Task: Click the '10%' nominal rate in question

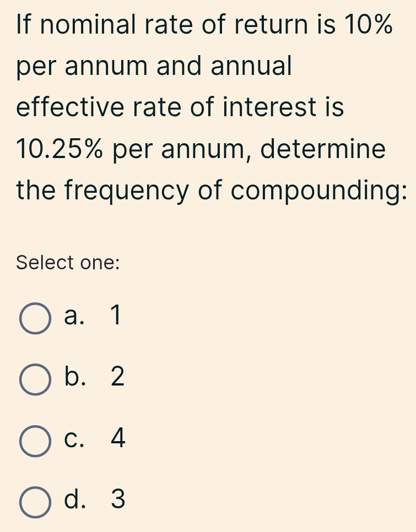Action: coord(368,25)
